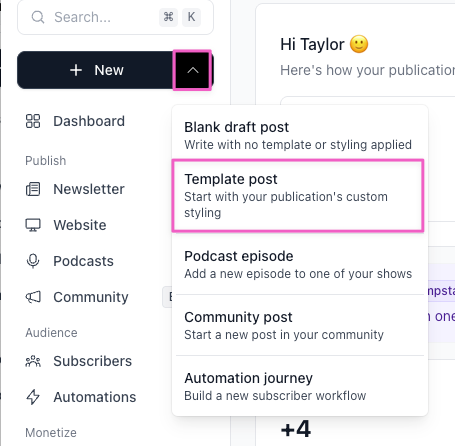
Task: Click the Website monitor icon
Action: click(x=33, y=225)
